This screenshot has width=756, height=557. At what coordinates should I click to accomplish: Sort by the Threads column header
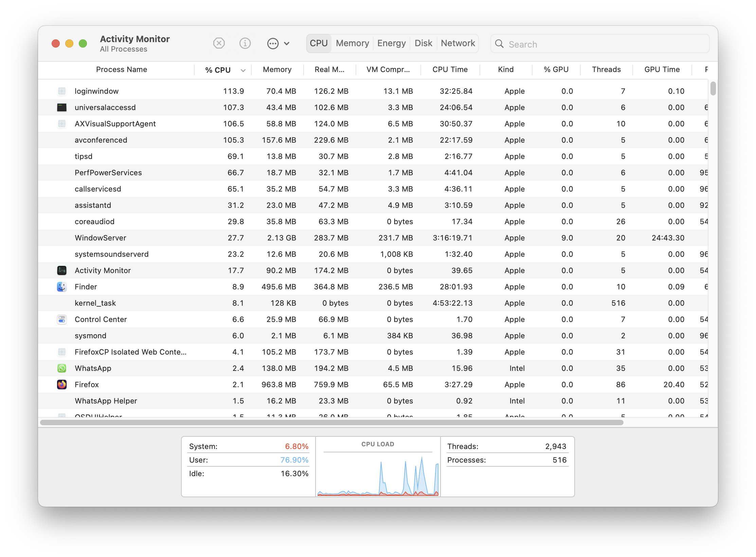tap(606, 70)
